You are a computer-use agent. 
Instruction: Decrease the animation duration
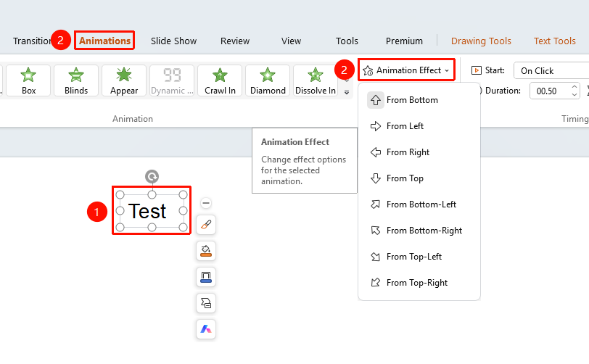574,95
